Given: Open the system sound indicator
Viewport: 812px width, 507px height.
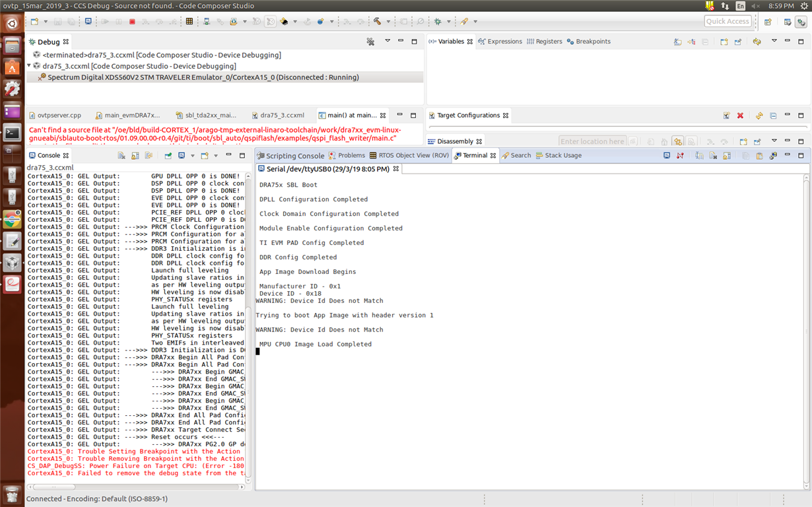Looking at the screenshot, I should pos(756,5).
